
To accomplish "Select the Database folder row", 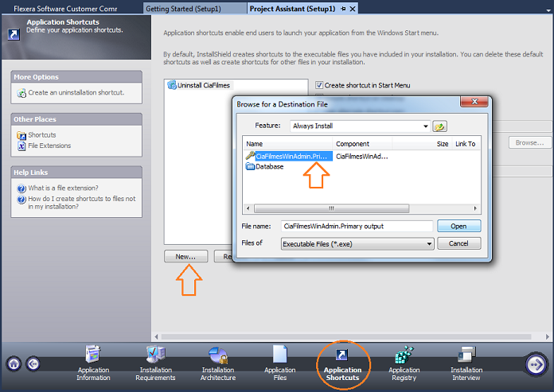I will coord(270,166).
